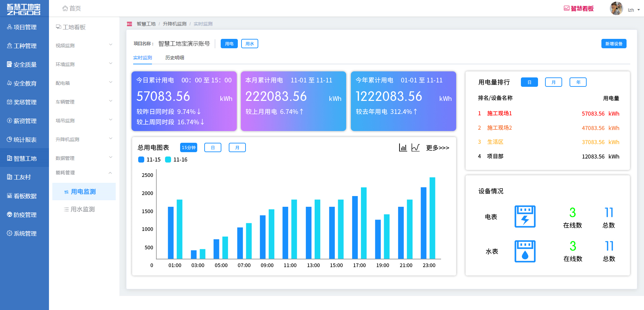Image resolution: width=644 pixels, height=310 pixels.
Task: Open 项目管理 in sidebar
Action: [x=24, y=27]
